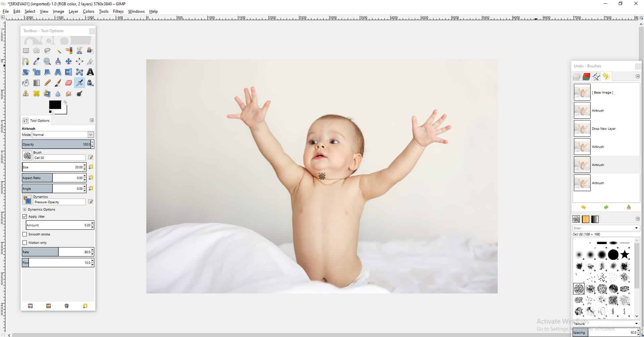Select the Text tool

click(x=90, y=72)
